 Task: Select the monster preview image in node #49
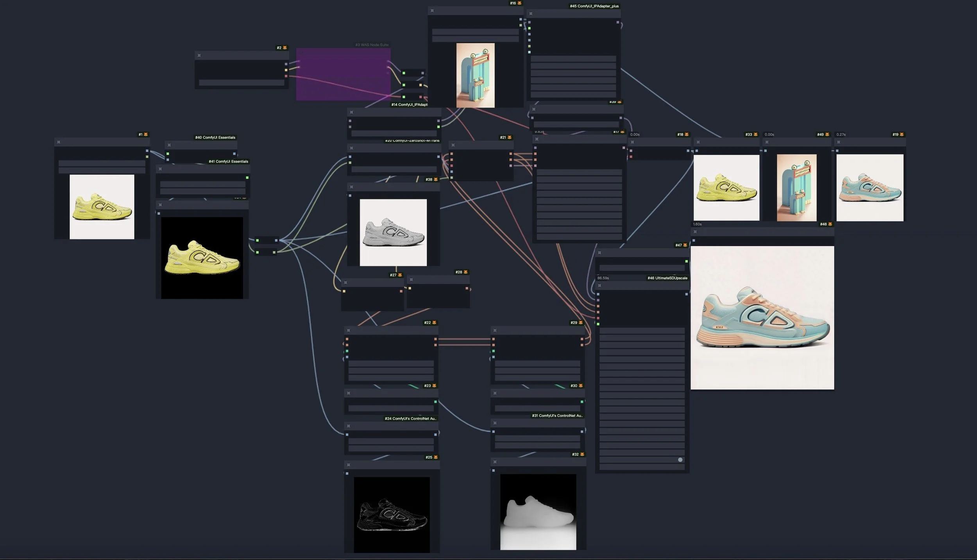pyautogui.click(x=796, y=188)
